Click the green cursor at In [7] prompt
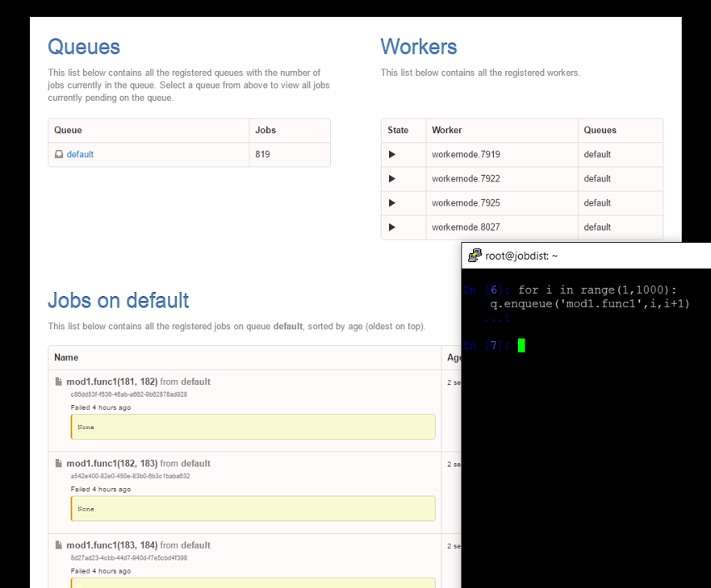The image size is (711, 588). click(521, 345)
